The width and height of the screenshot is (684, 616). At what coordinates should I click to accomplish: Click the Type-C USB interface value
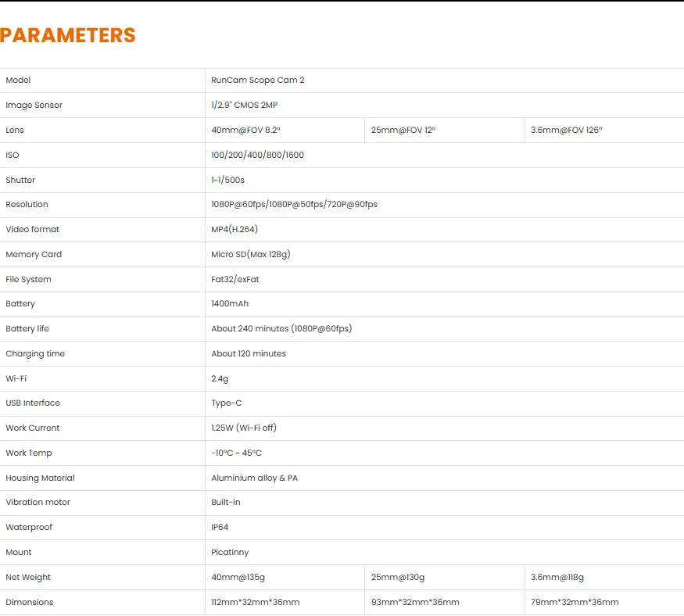tap(226, 403)
